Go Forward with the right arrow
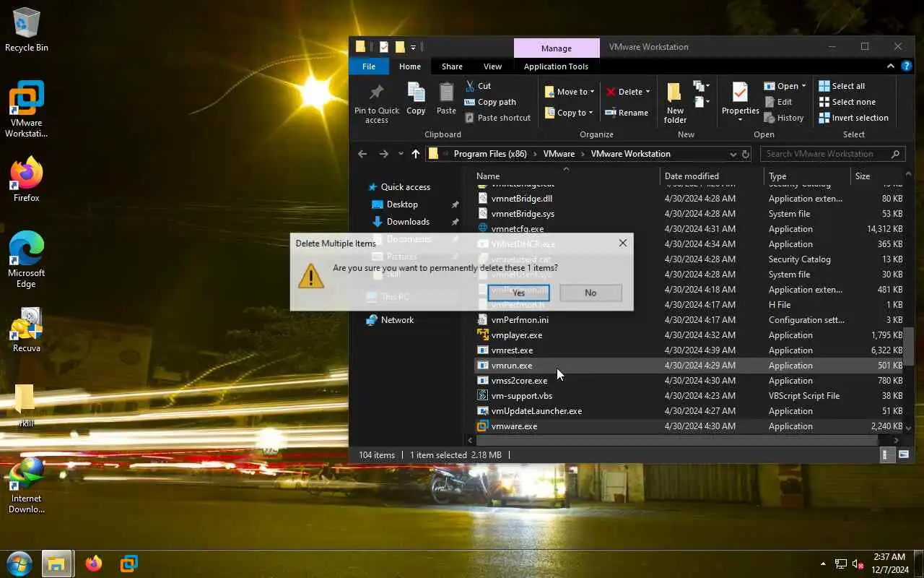The width and height of the screenshot is (924, 578). (x=383, y=154)
